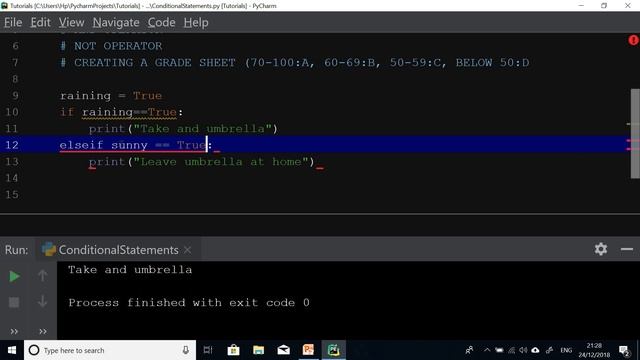Click line number 14 in the gutter
Image resolution: width=640 pixels, height=360 pixels.
pyautogui.click(x=11, y=178)
